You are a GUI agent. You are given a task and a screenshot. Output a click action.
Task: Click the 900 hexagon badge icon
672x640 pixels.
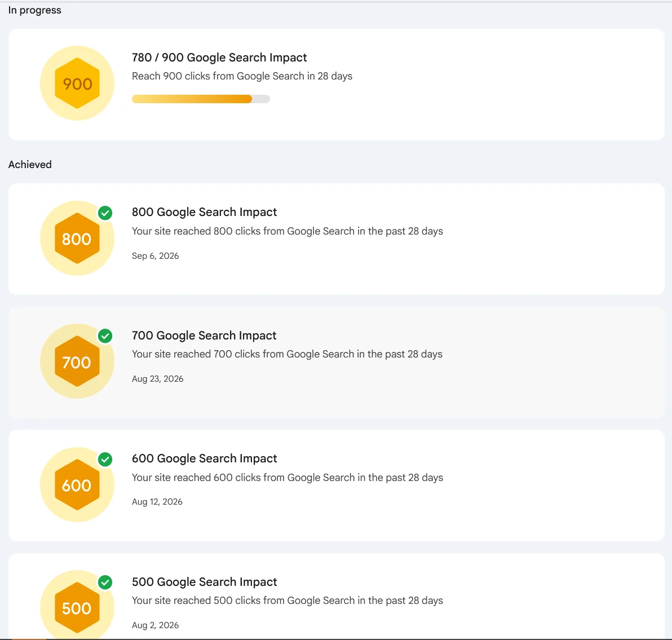77,83
